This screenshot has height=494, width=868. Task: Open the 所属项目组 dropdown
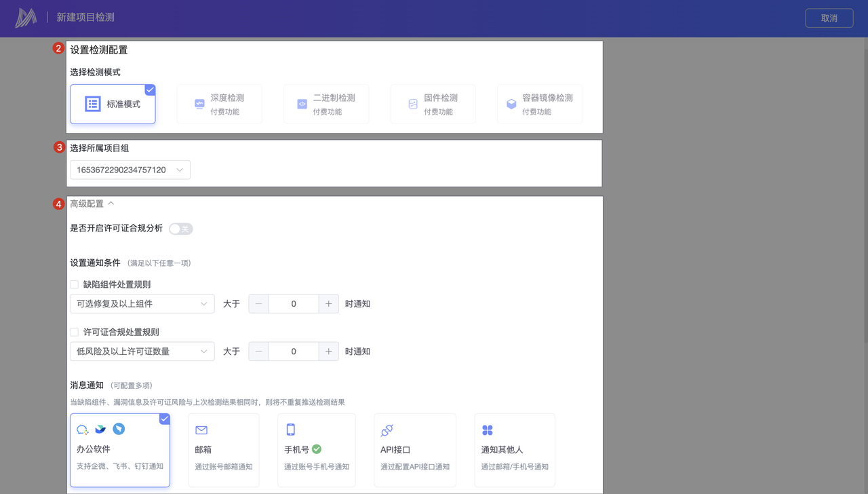[x=130, y=170]
